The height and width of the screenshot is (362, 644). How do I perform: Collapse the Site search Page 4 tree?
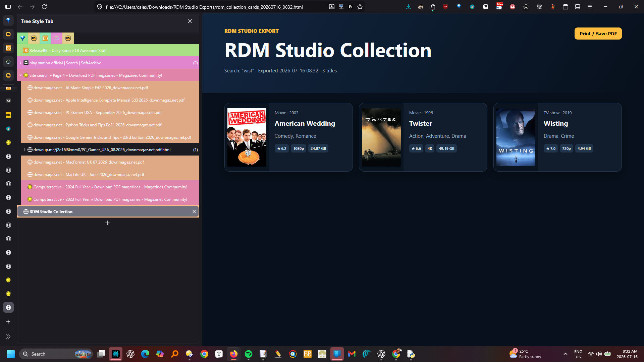click(x=20, y=75)
